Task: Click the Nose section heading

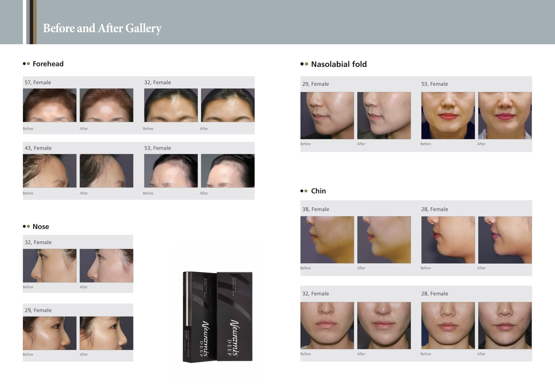Action: click(41, 227)
